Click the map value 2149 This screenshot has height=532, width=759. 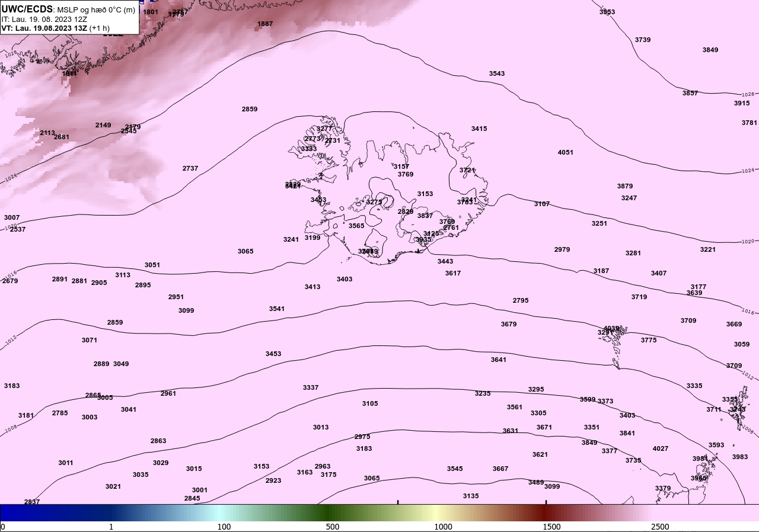103,125
